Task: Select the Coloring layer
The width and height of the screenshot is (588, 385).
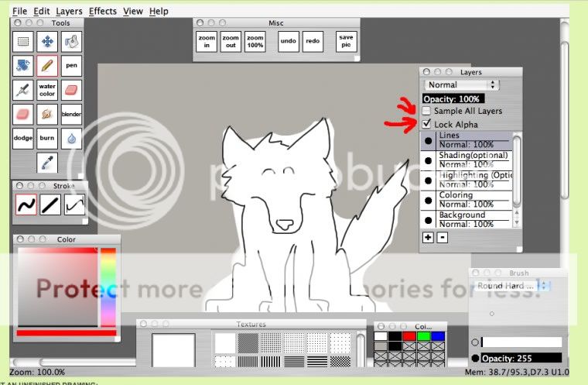Action: [473, 200]
